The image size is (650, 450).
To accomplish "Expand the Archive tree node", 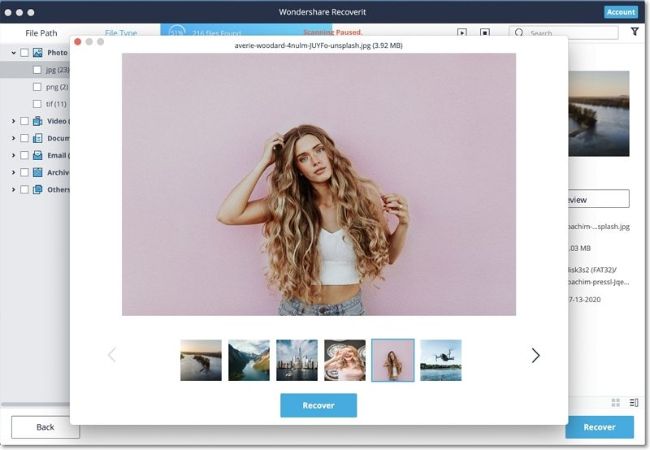I will point(13,172).
